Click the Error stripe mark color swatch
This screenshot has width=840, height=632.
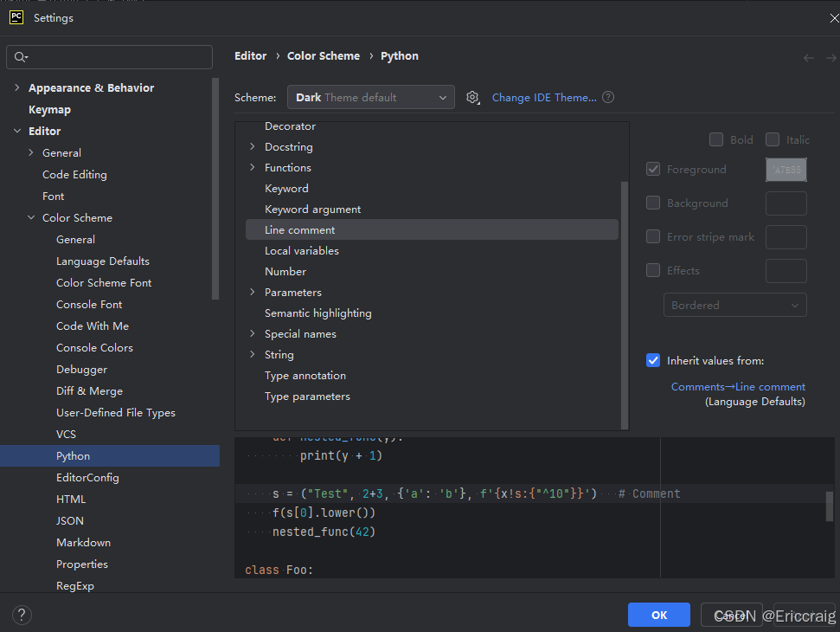tap(785, 237)
